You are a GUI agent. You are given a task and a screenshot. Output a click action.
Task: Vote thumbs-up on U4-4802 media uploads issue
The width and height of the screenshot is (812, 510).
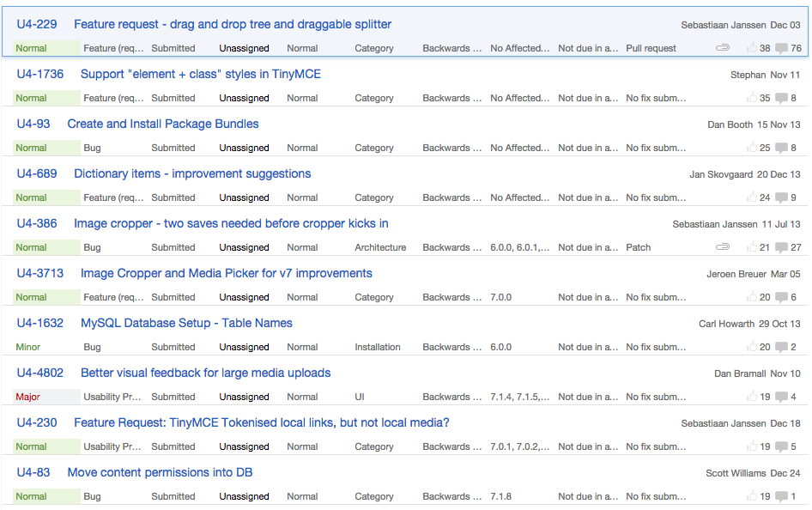(x=752, y=397)
